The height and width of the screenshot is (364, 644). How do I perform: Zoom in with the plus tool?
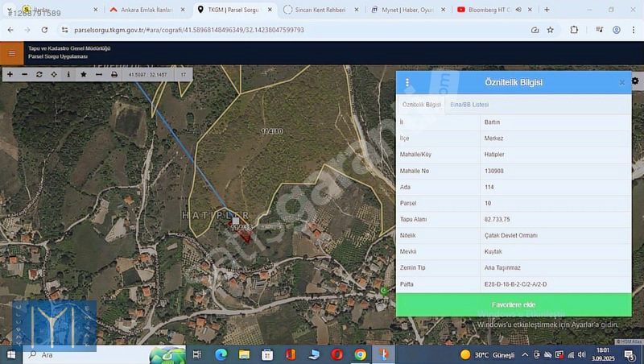10,74
